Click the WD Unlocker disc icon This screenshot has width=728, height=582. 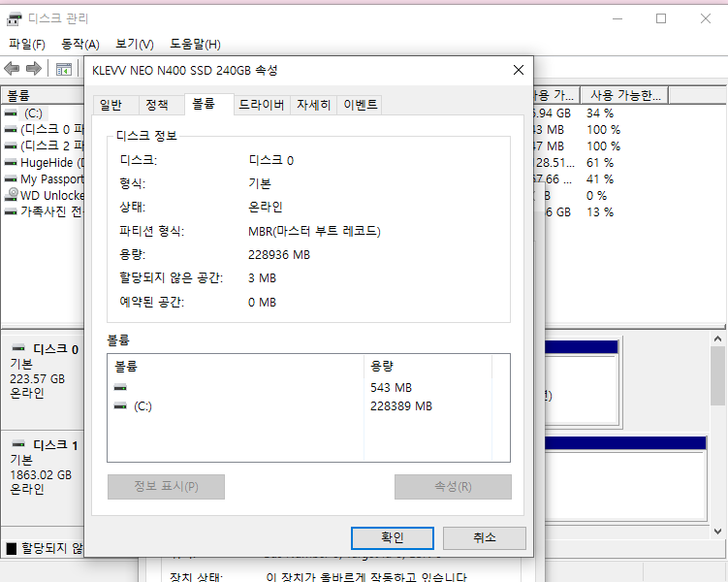(x=12, y=195)
